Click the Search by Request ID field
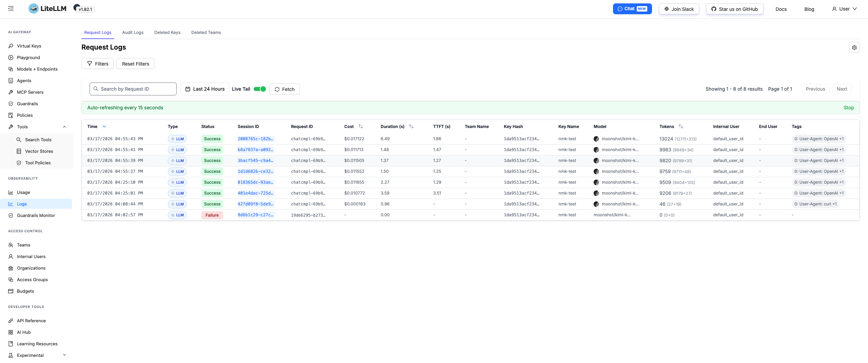Image resolution: width=868 pixels, height=363 pixels. [x=133, y=89]
